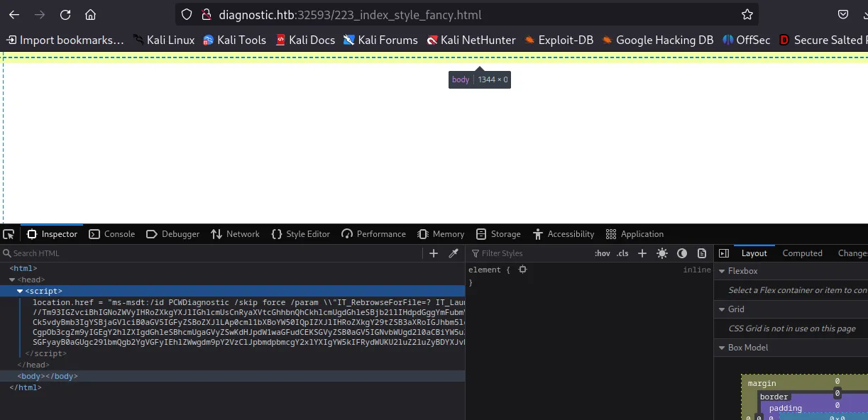Switch to the Console tab

112,234
